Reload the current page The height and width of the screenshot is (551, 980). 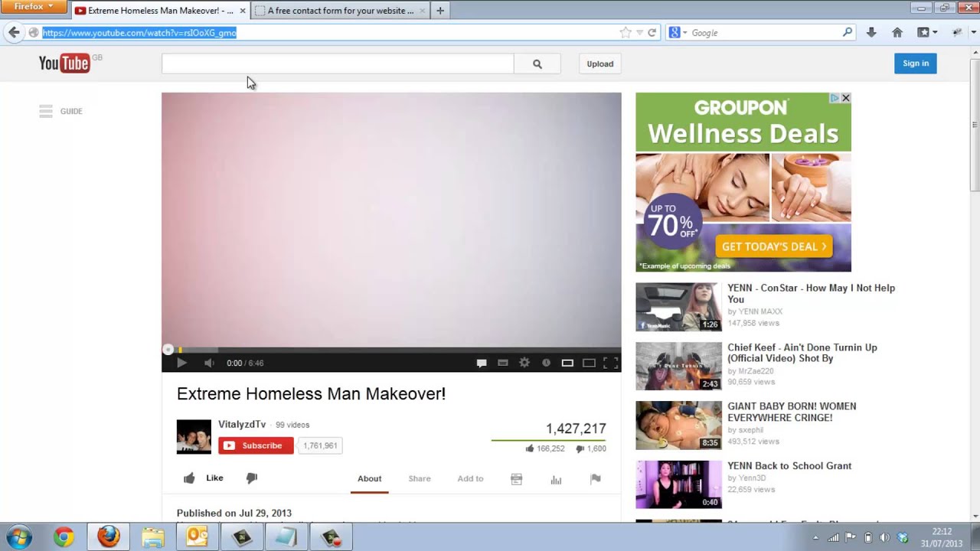tap(652, 33)
